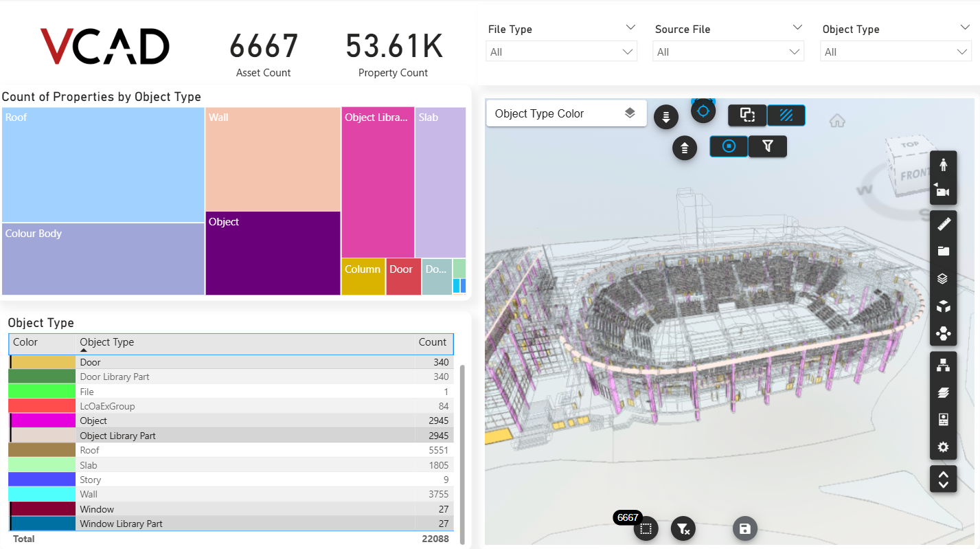
Task: Toggle the circled square isolate mode
Action: [x=729, y=146]
